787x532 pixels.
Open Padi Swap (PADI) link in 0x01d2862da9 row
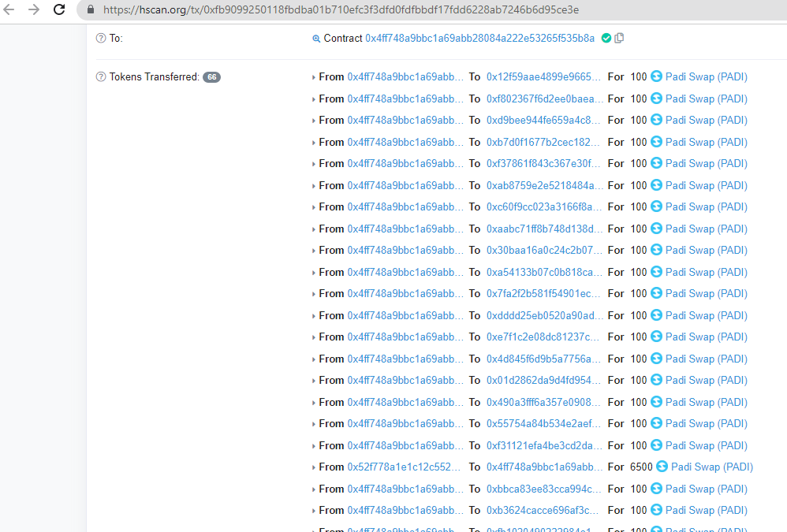[707, 380]
